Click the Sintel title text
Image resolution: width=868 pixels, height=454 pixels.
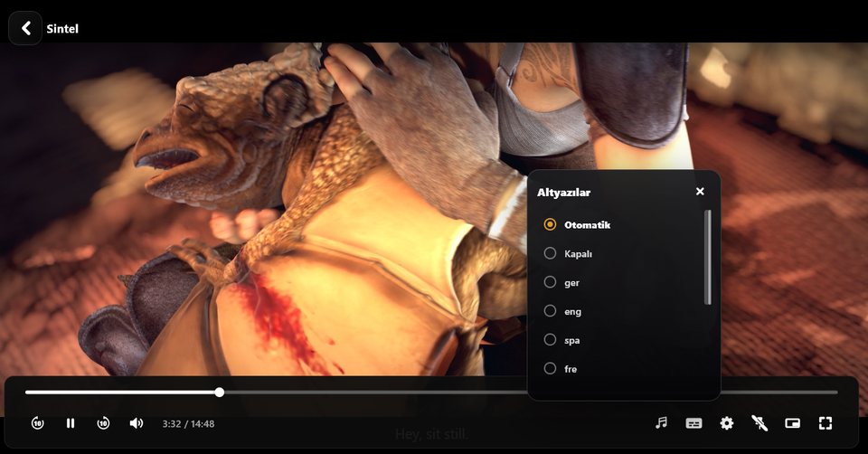[x=62, y=29]
